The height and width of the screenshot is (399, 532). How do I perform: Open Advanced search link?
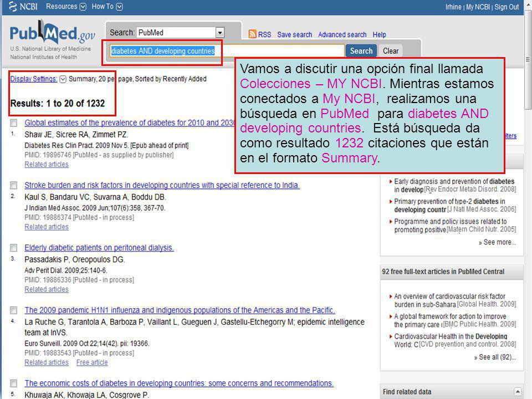[342, 34]
